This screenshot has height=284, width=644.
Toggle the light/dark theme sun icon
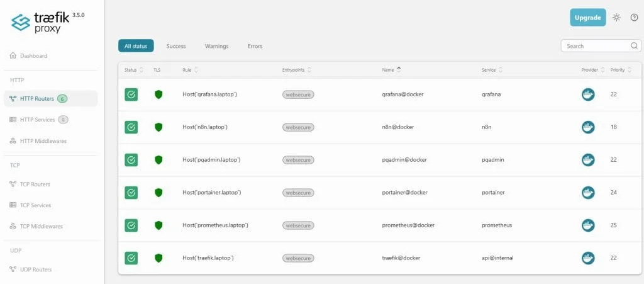pyautogui.click(x=616, y=18)
